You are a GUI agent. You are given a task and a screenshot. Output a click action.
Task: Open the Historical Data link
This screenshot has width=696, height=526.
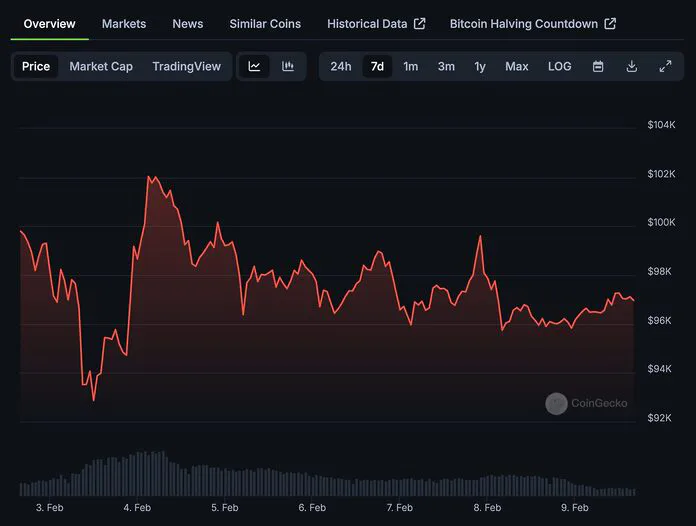pos(376,24)
